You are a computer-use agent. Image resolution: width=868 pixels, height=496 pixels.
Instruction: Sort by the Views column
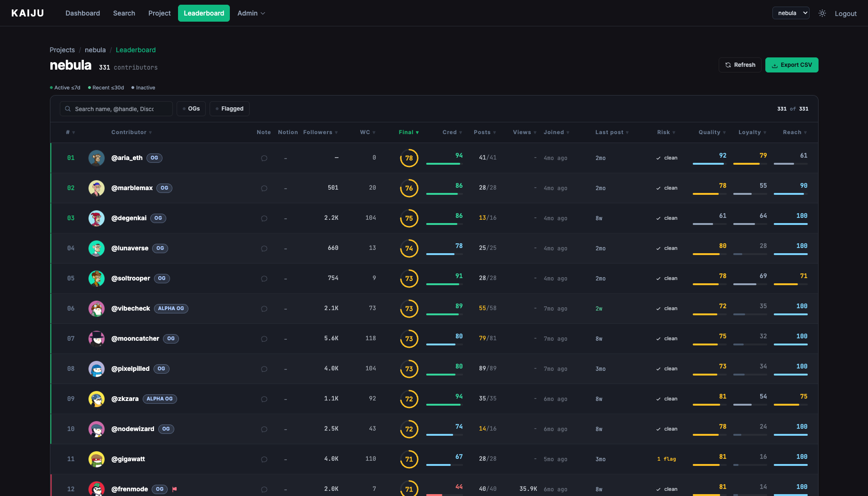pos(525,132)
